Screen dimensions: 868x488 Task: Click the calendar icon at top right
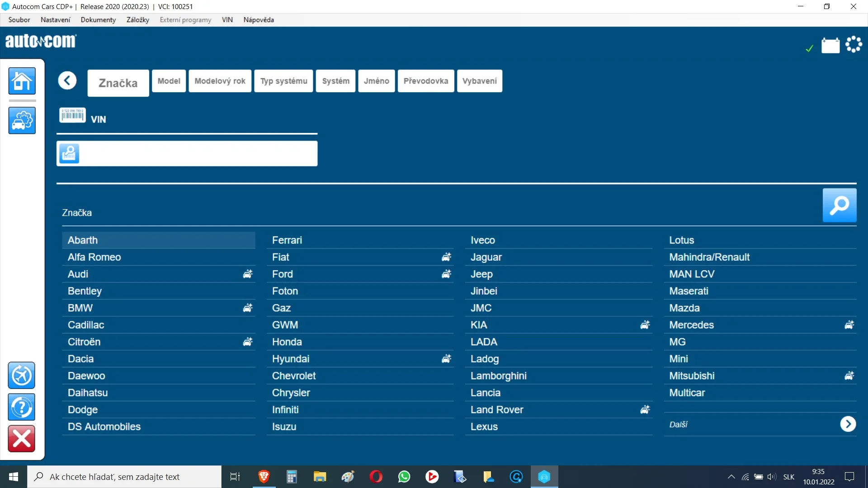830,46
